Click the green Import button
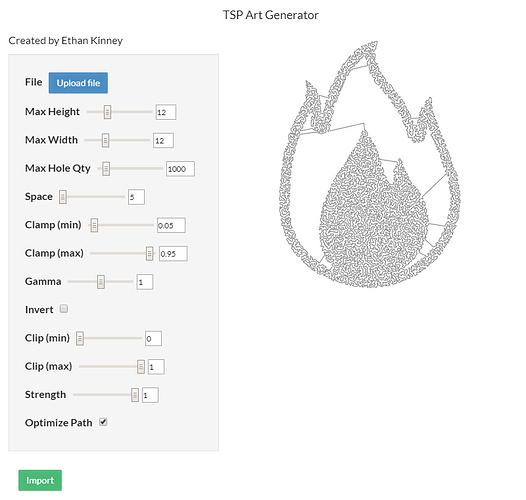This screenshot has height=500, width=526. [40, 480]
